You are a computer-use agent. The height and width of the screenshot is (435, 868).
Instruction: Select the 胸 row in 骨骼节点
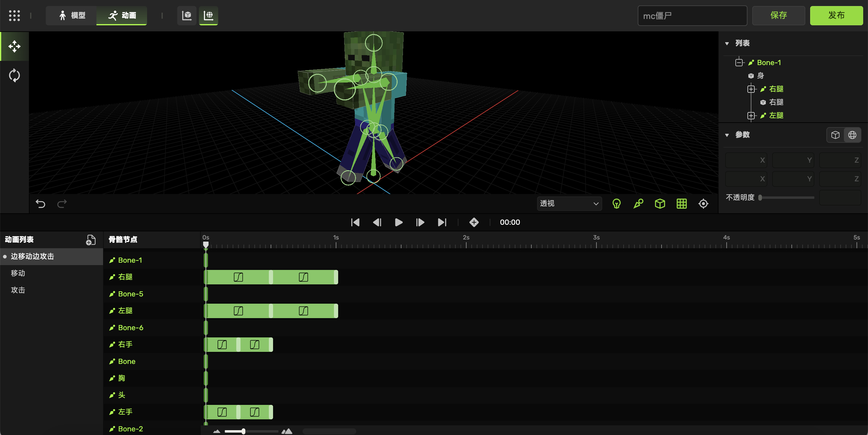[152, 378]
